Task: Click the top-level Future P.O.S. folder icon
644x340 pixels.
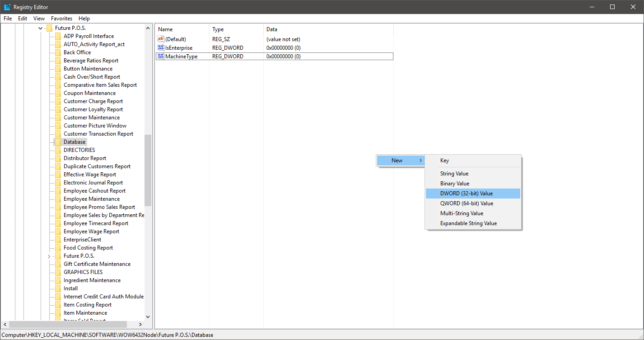Action: tap(49, 28)
